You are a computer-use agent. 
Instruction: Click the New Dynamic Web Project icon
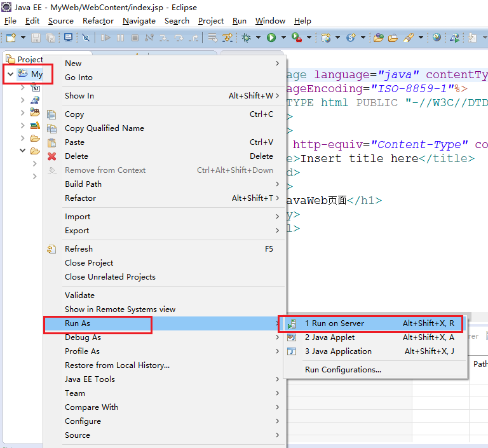coord(325,37)
